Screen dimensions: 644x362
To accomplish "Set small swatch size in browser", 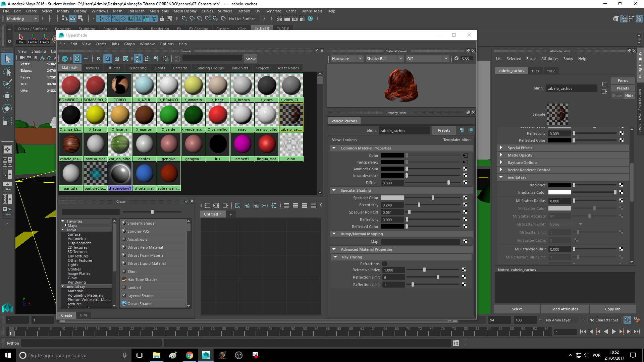I will [98, 59].
